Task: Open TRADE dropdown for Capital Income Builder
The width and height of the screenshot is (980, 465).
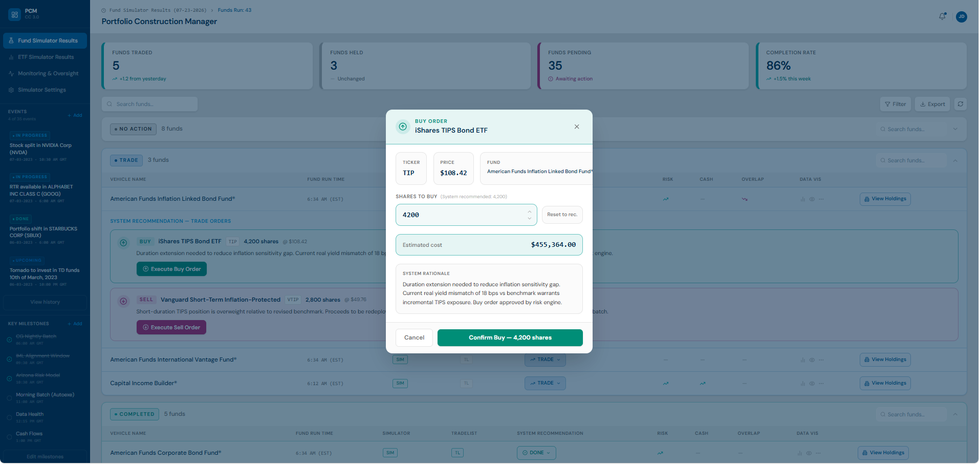Action: pyautogui.click(x=545, y=384)
